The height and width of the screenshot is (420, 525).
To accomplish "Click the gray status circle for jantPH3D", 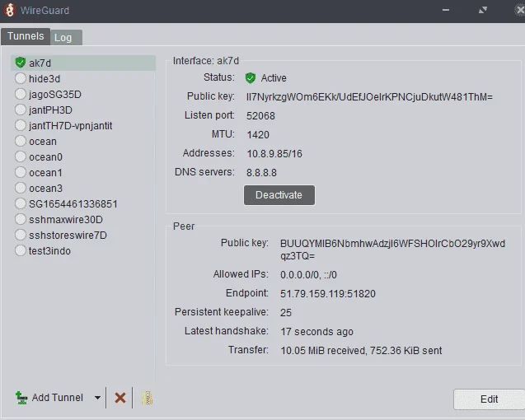I will click(21, 110).
